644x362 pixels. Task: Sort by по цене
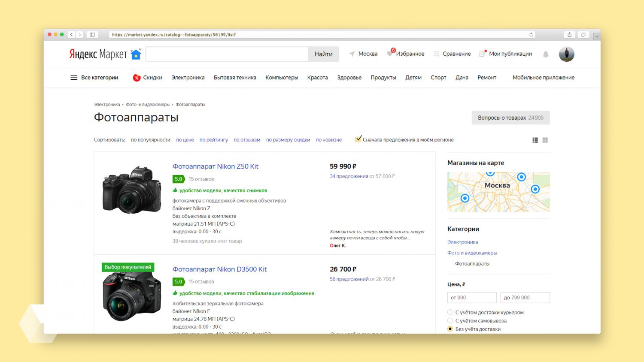(x=185, y=140)
